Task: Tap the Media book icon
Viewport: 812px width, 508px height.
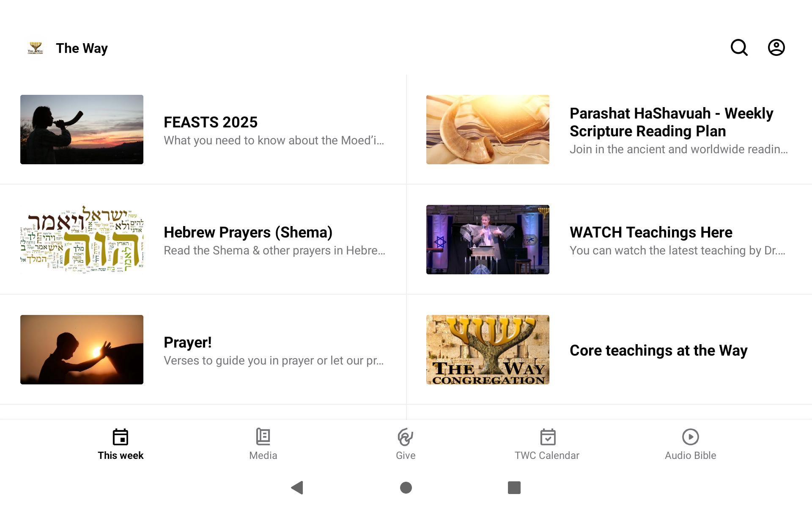Action: 263,437
